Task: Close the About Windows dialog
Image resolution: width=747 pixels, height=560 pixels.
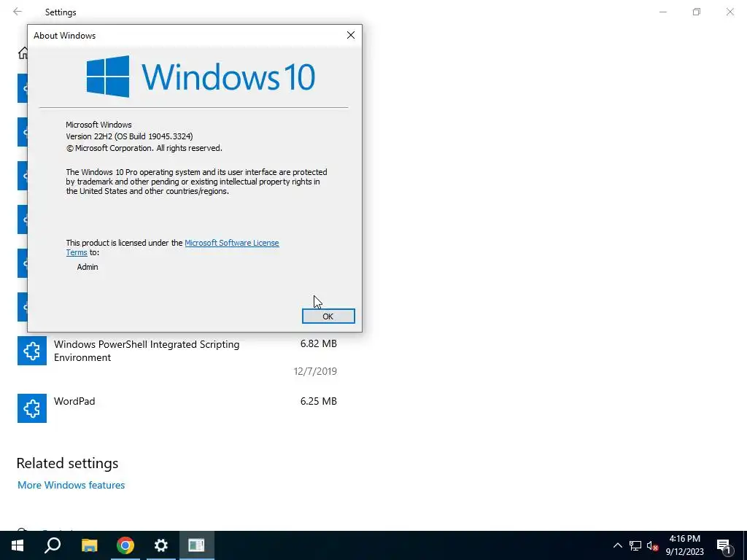Action: pos(351,35)
